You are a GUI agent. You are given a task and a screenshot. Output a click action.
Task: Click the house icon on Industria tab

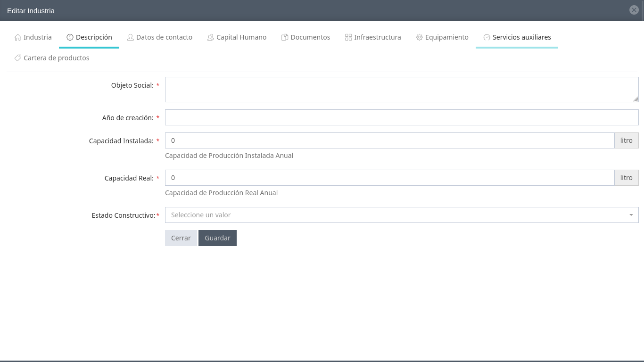point(18,37)
